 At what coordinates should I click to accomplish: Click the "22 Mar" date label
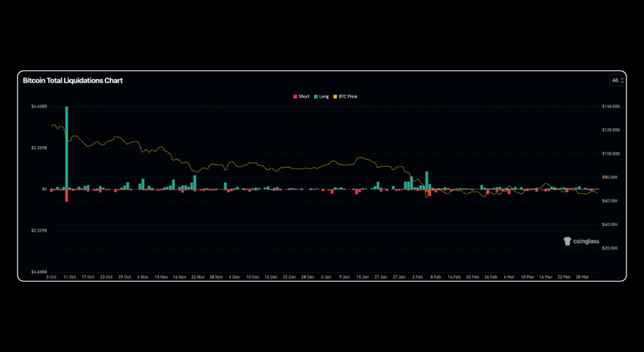coord(564,277)
